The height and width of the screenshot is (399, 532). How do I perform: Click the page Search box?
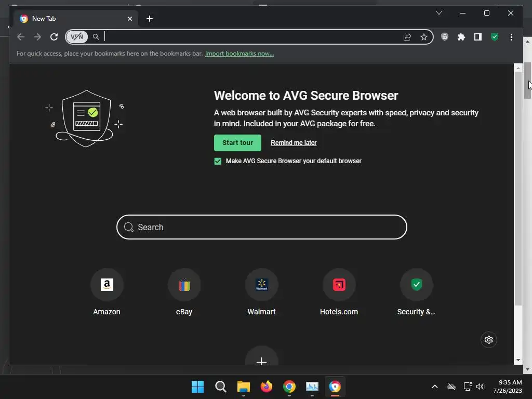tap(262, 227)
